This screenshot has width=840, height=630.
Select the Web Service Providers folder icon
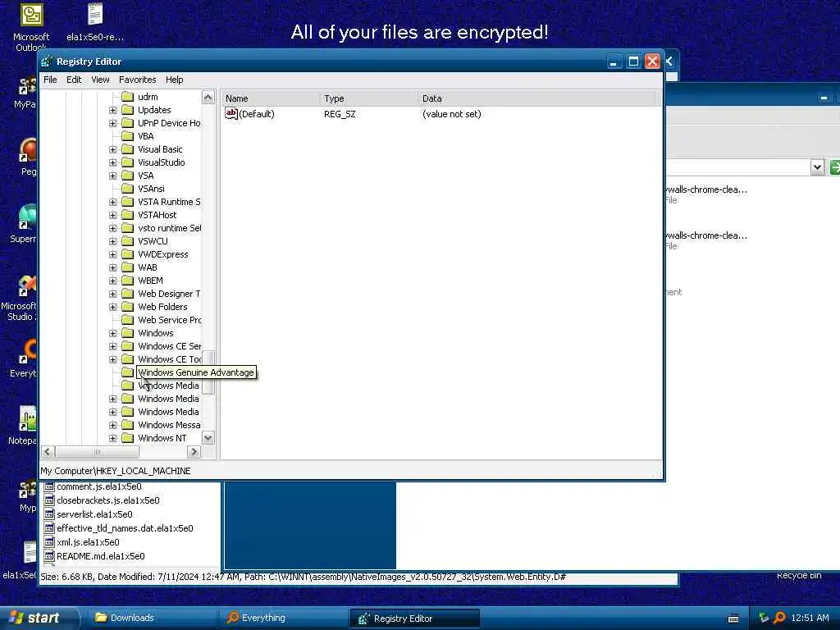point(127,320)
